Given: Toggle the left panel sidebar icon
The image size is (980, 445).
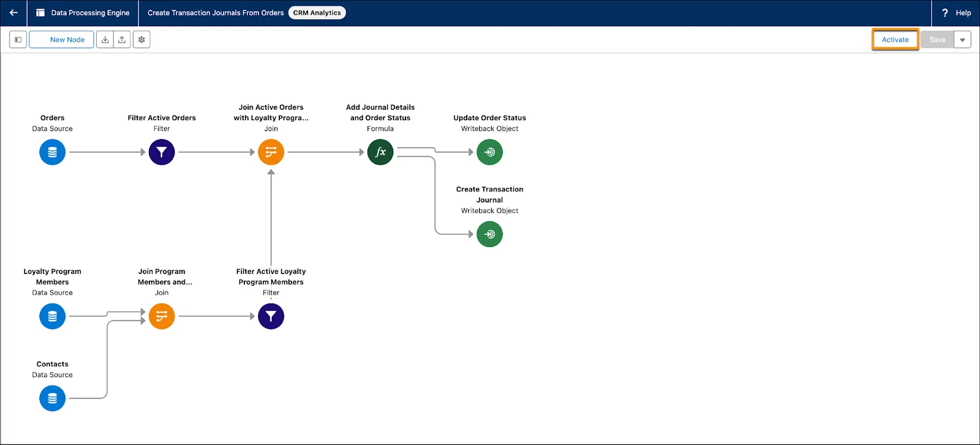Looking at the screenshot, I should click(18, 40).
